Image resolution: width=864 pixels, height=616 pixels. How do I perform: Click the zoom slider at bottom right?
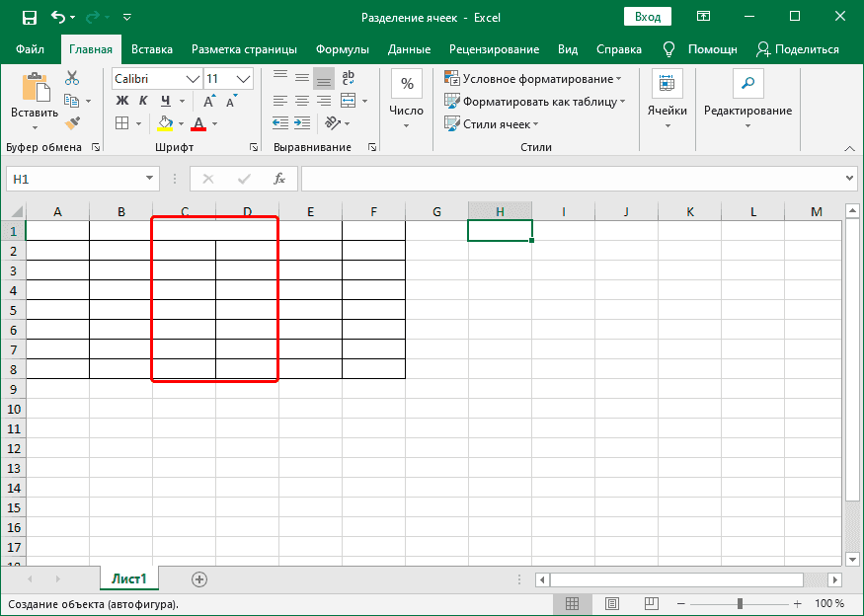738,601
